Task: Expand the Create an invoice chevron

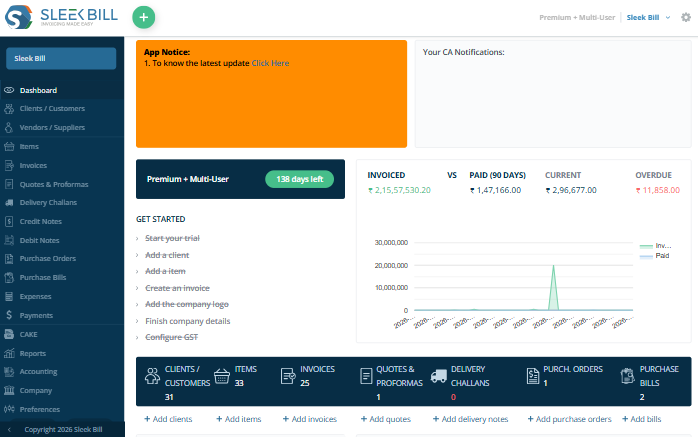Action: [x=137, y=288]
